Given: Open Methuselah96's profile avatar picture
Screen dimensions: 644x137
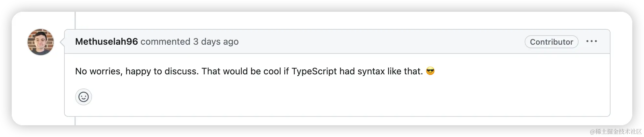Looking at the screenshot, I should (41, 42).
